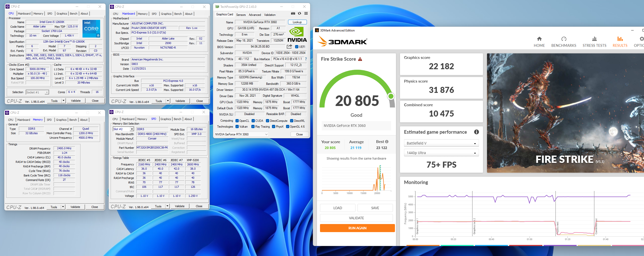Click the orange RUN AGAIN button
Screen dimensions: 644x256
click(357, 228)
